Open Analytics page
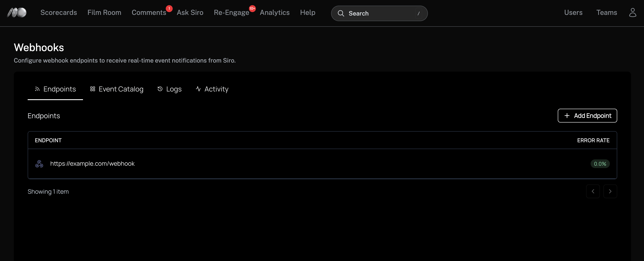The height and width of the screenshot is (261, 644). pos(274,13)
